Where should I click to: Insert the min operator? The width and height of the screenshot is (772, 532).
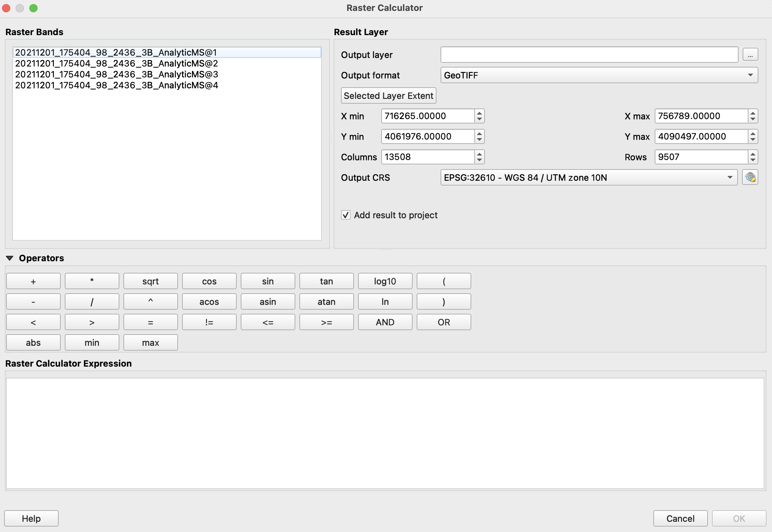tap(92, 342)
